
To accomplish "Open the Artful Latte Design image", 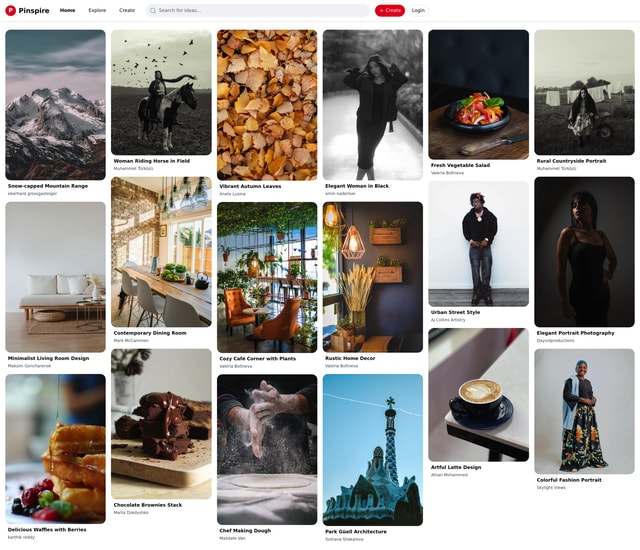I will click(478, 394).
